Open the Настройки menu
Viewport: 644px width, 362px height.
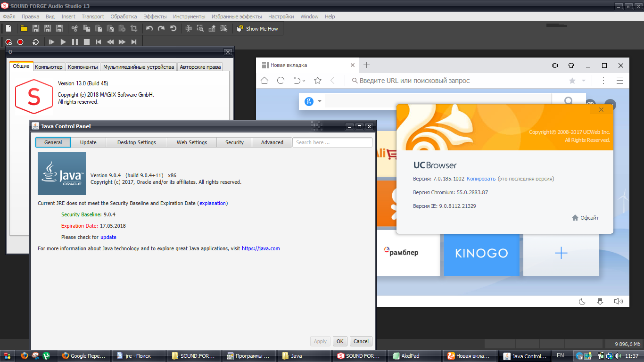click(x=281, y=16)
